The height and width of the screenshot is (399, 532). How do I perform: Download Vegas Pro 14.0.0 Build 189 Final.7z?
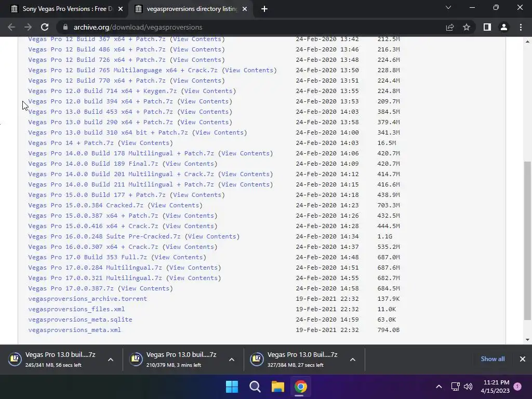(x=93, y=164)
